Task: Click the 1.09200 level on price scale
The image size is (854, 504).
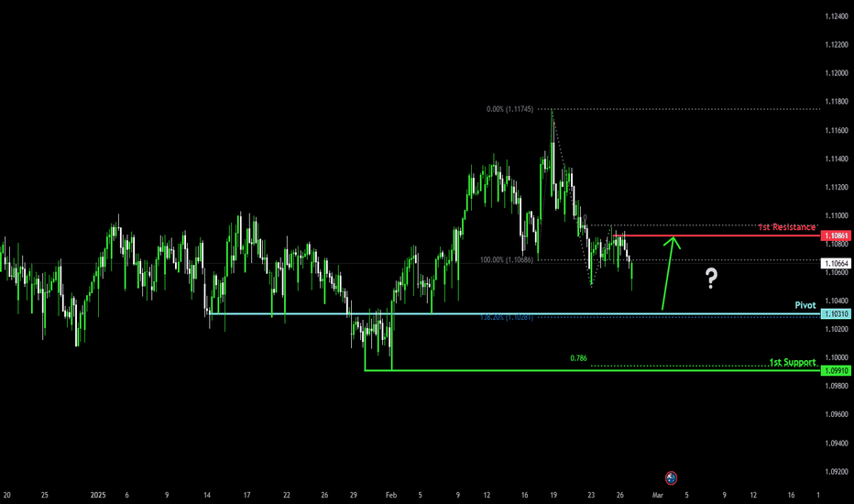Action: 835,472
